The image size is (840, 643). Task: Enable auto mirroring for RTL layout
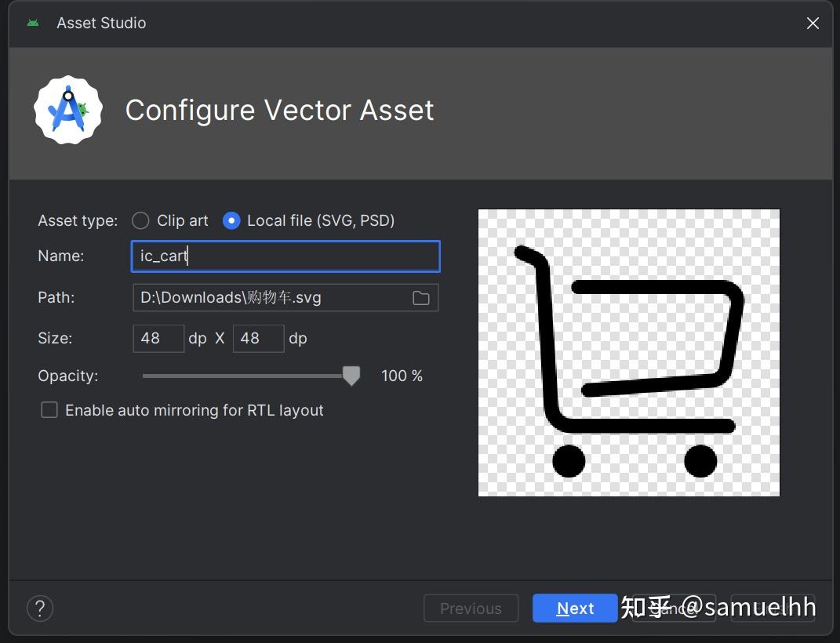click(49, 409)
